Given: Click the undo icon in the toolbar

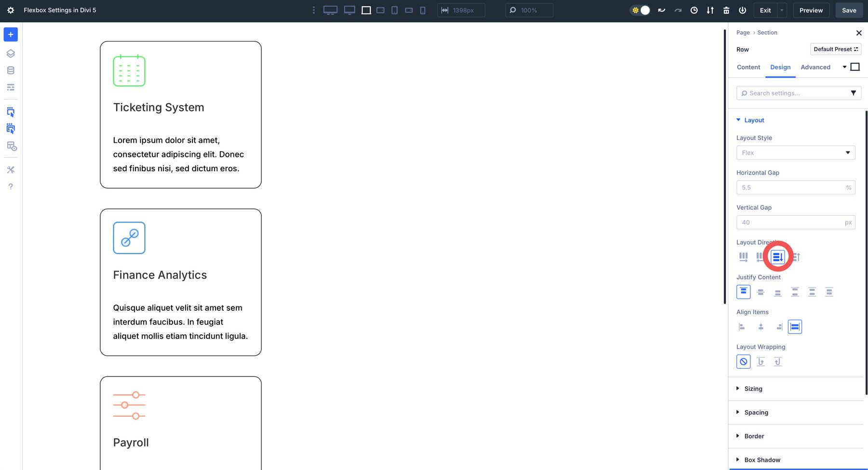Looking at the screenshot, I should 661,10.
